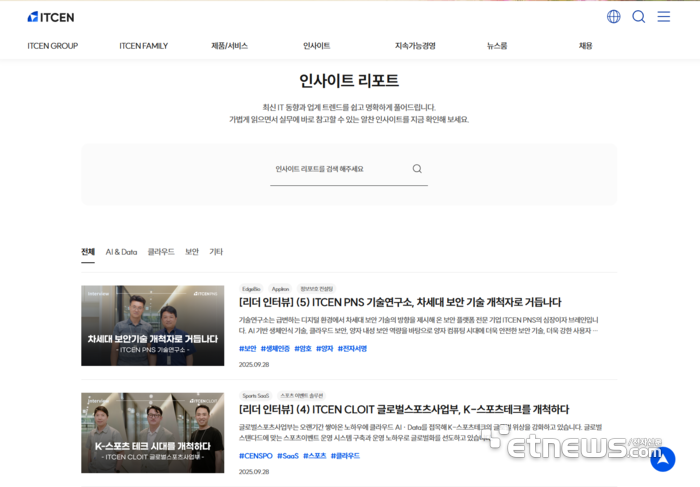The height and width of the screenshot is (487, 700).
Task: Click the ITCEN logo
Action: point(51,17)
